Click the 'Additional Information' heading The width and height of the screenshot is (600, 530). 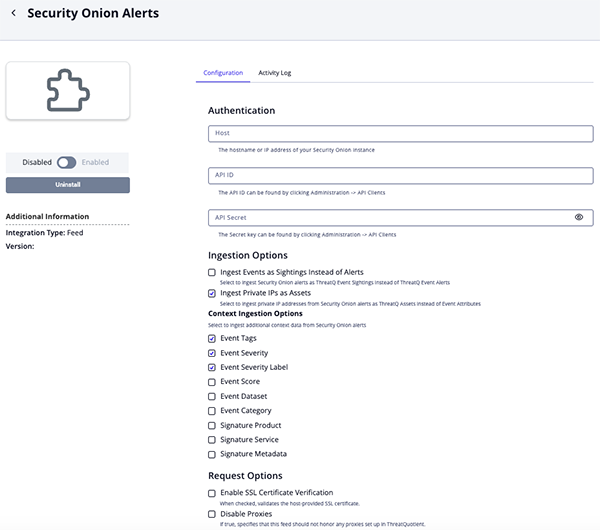(x=47, y=216)
